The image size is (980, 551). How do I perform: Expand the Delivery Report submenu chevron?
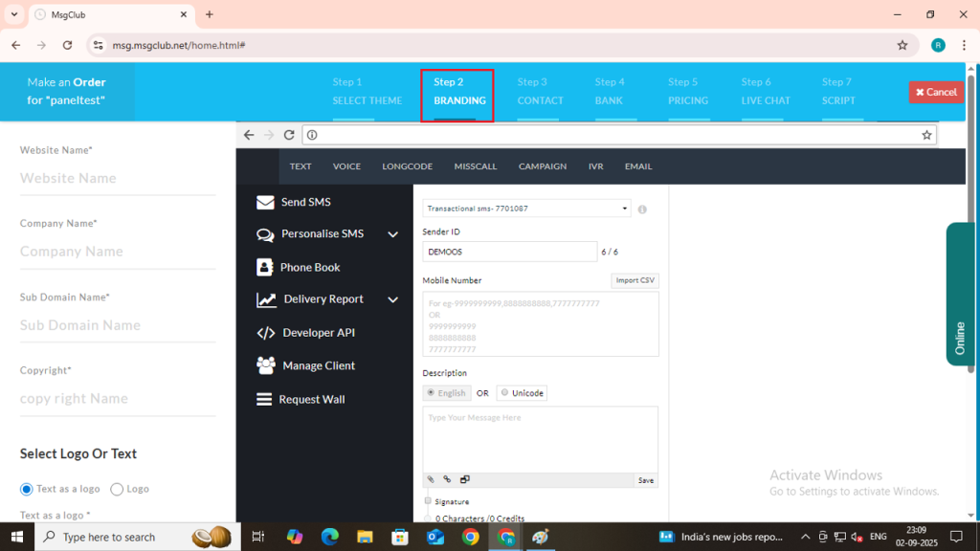click(393, 299)
